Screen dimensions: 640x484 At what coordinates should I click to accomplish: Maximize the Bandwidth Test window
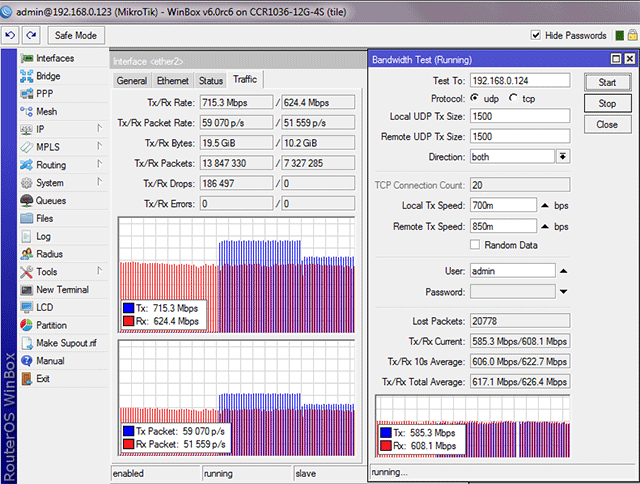[616, 59]
